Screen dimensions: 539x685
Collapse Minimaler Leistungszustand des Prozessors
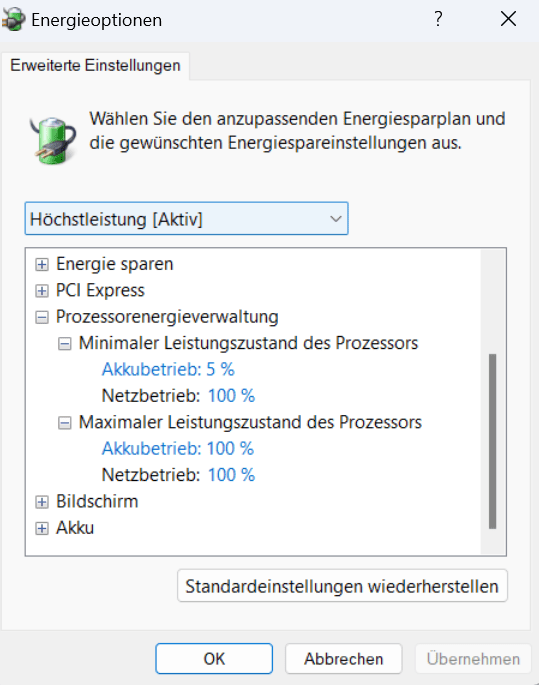pos(65,344)
